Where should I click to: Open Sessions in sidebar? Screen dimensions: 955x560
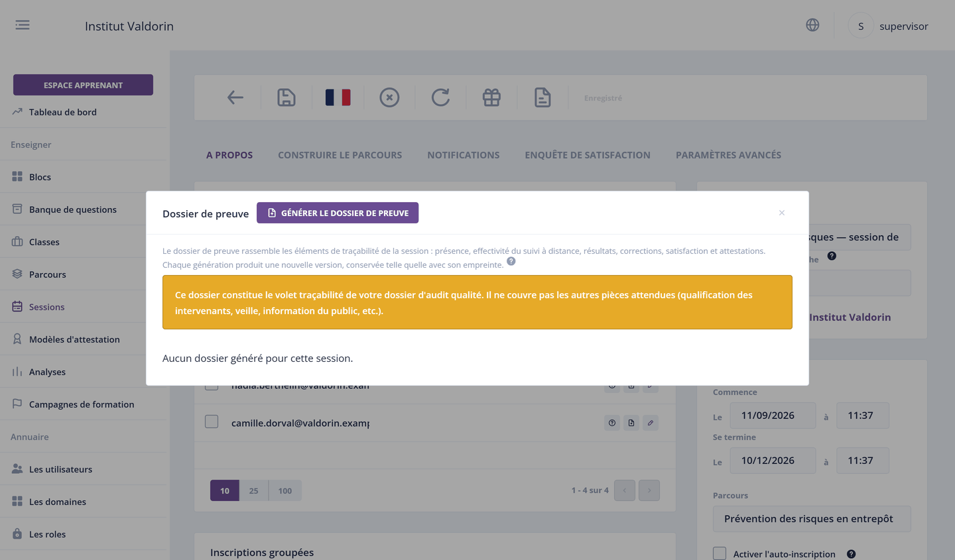(46, 307)
